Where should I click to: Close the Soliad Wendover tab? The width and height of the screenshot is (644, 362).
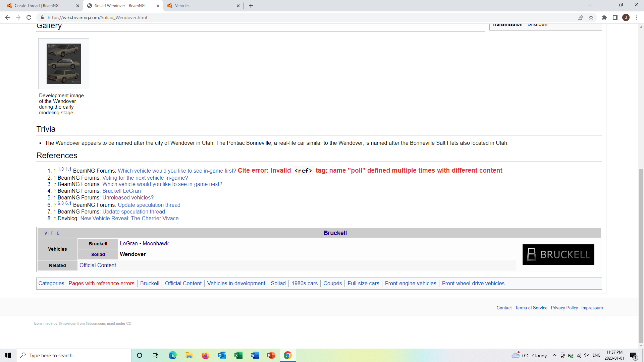158,6
